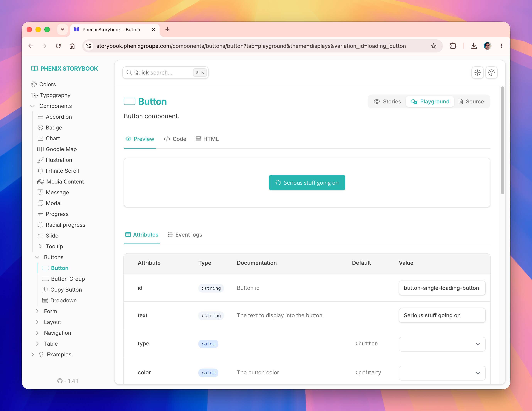532x411 pixels.
Task: Open the tab search dropdown arrow
Action: point(62,30)
